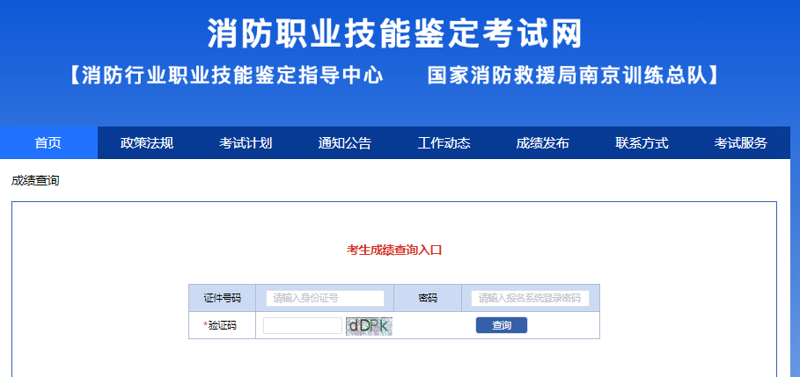Viewport: 800px width, 377px height.
Task: Open the 首页 home tab
Action: click(x=48, y=143)
